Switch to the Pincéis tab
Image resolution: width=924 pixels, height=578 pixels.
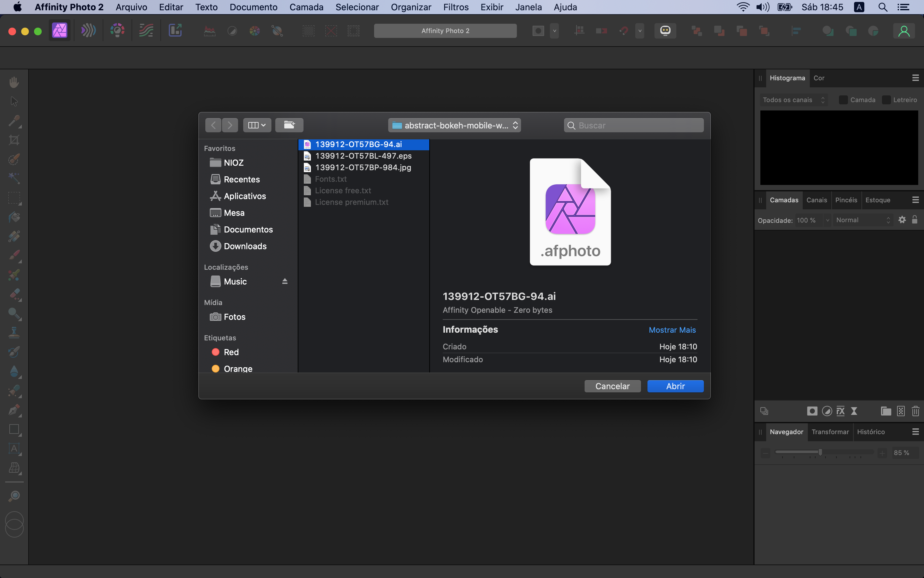tap(846, 200)
